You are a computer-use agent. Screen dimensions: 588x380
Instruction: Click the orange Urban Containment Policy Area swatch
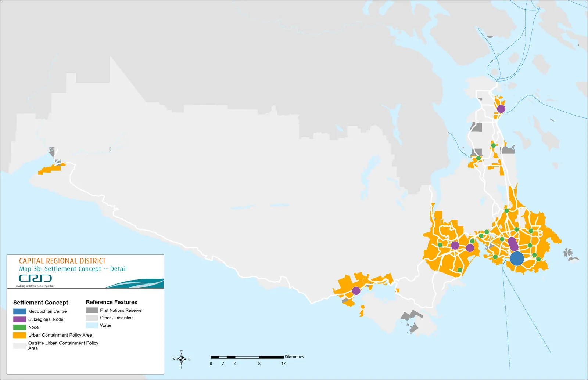coord(19,335)
